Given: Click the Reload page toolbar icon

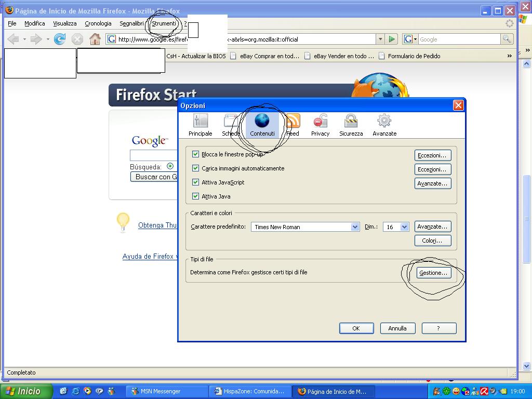Looking at the screenshot, I should pos(60,39).
